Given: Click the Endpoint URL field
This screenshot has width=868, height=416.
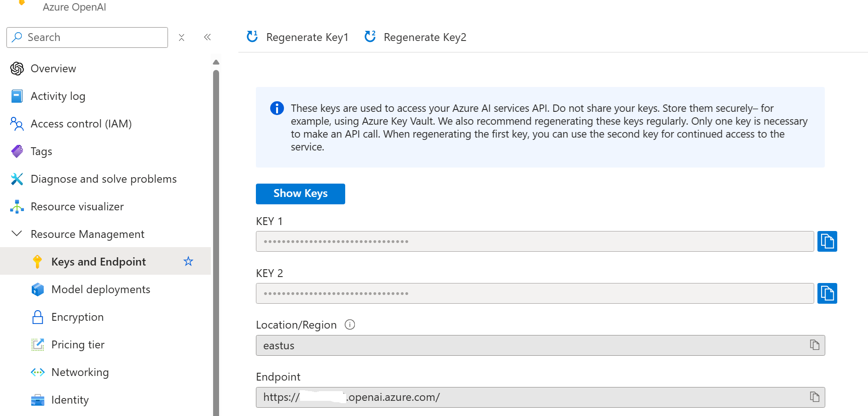Looking at the screenshot, I should point(540,398).
